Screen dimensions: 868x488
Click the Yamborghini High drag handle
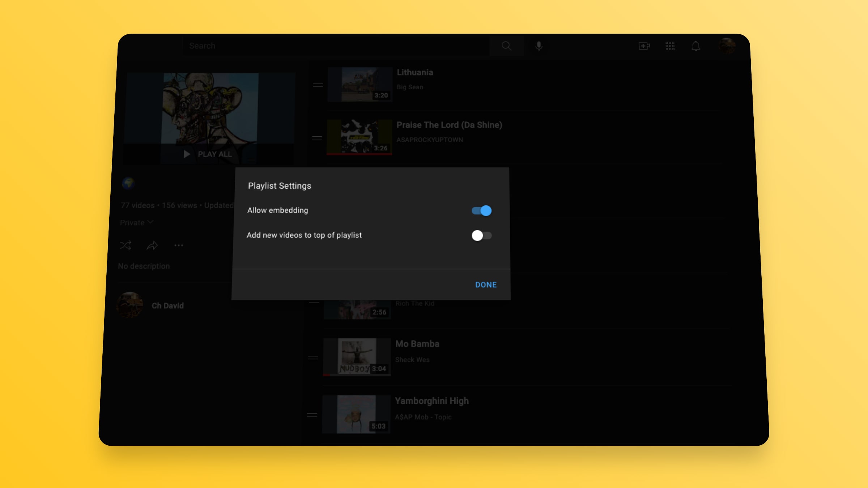tap(312, 415)
